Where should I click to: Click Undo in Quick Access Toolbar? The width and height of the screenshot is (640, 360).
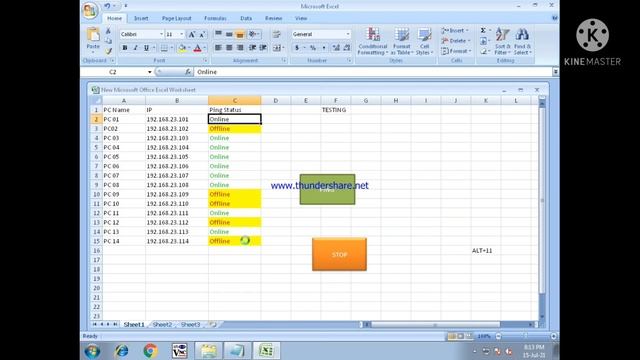pos(107,6)
